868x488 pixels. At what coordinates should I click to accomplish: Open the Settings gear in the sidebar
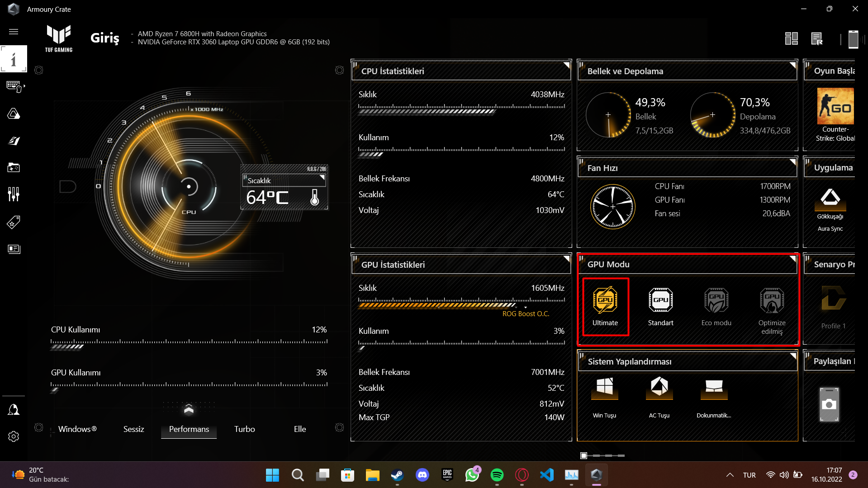[x=14, y=436]
